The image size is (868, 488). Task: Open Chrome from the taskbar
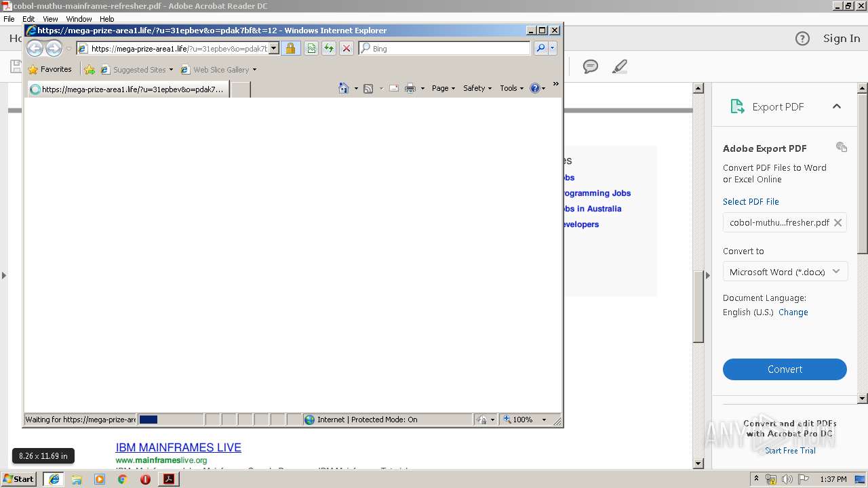pyautogui.click(x=122, y=479)
